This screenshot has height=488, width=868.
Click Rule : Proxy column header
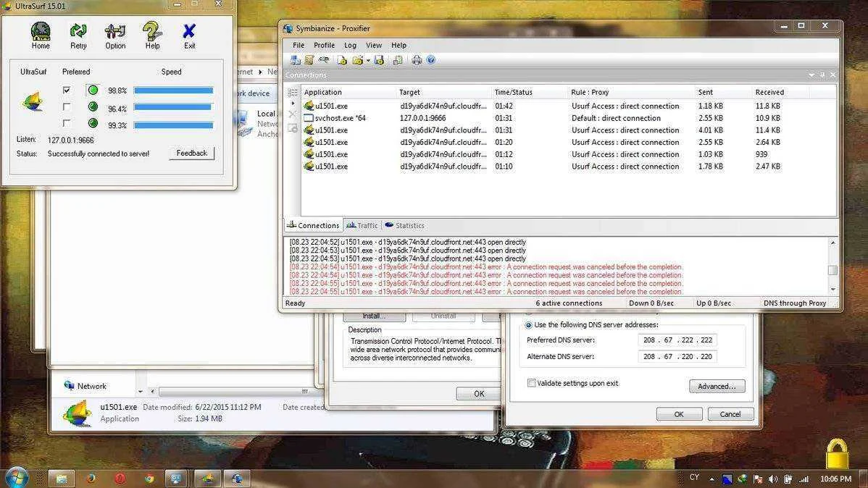tap(631, 93)
